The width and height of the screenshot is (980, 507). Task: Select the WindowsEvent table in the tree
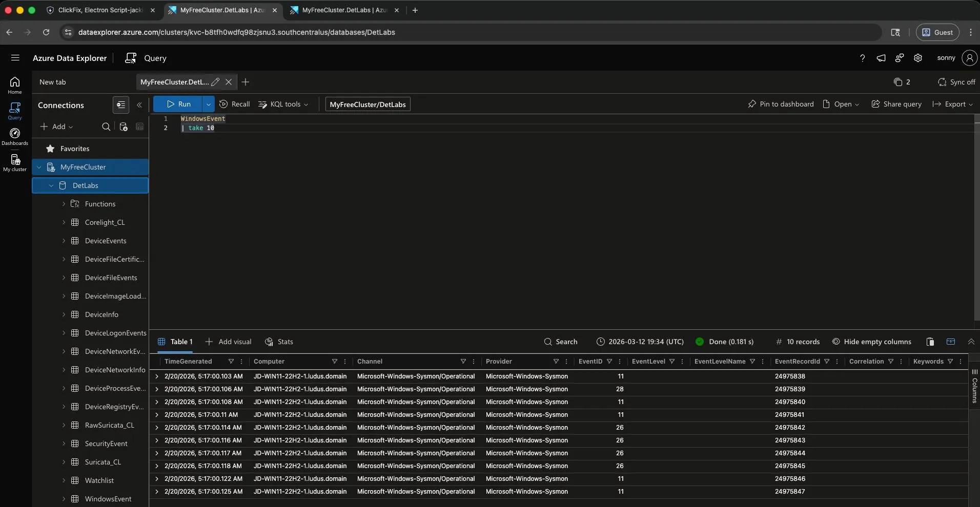(108, 499)
